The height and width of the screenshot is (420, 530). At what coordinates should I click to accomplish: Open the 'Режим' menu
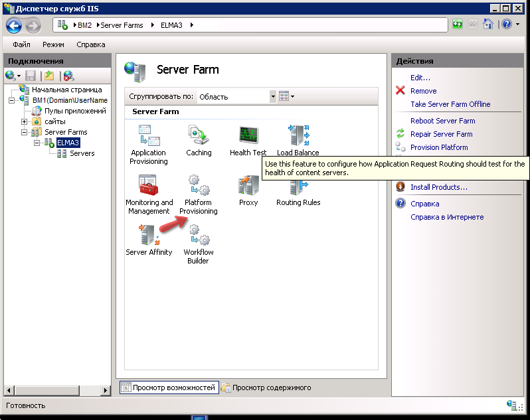tap(53, 44)
